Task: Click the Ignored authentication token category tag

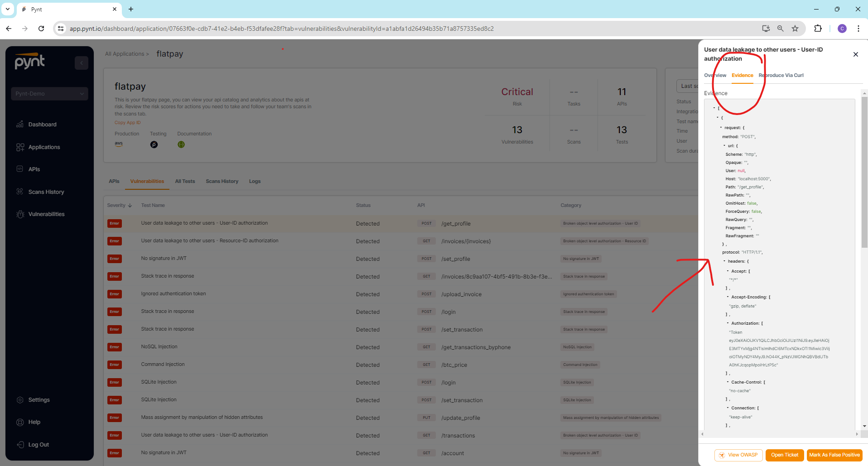Action: coord(588,294)
